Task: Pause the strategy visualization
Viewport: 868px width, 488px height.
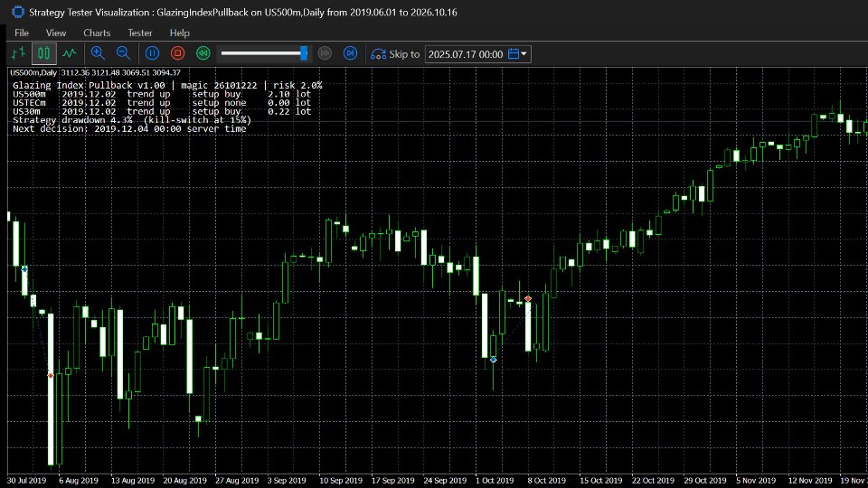Action: [x=152, y=53]
